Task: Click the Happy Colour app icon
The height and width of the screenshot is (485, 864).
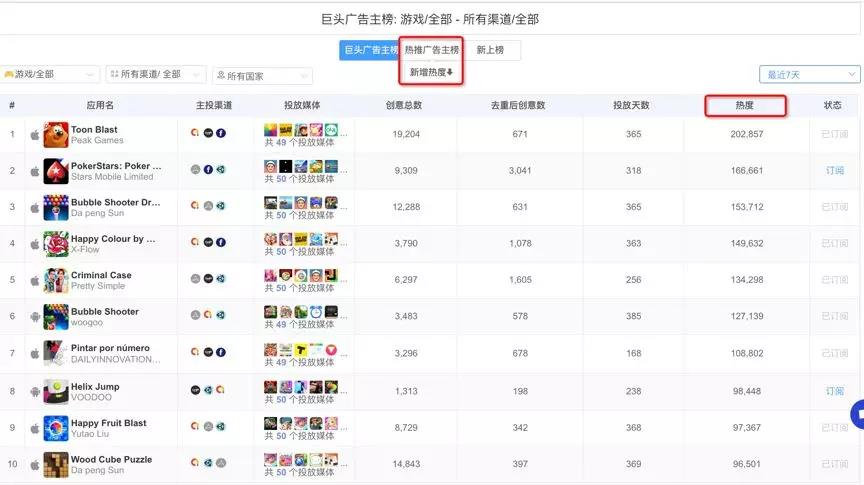Action: (x=56, y=244)
